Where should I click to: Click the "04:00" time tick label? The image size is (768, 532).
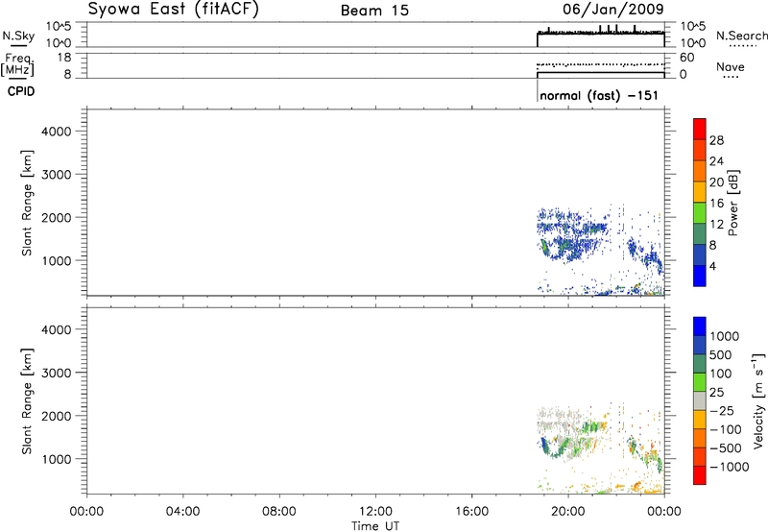point(182,512)
